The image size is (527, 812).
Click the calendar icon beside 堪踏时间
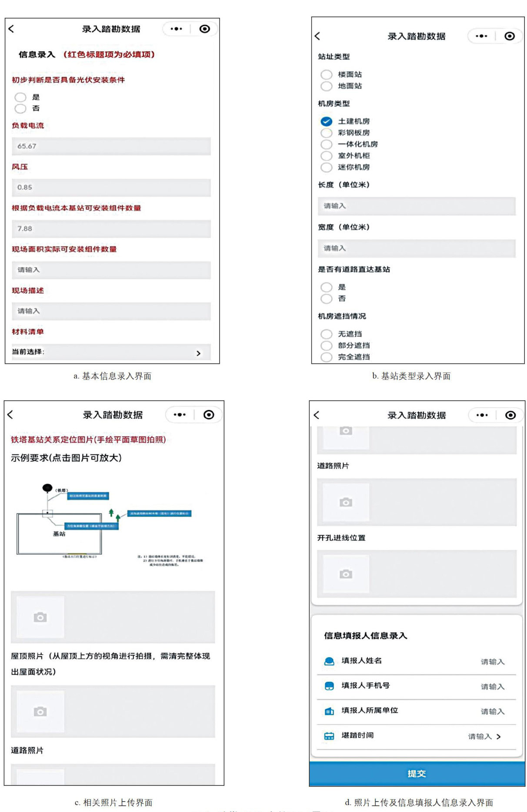(329, 736)
